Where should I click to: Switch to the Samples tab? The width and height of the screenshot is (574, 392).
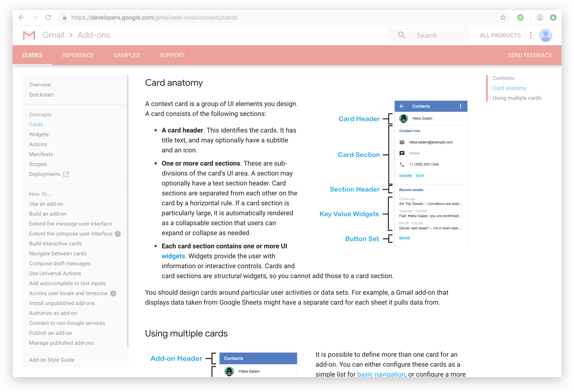(x=126, y=55)
